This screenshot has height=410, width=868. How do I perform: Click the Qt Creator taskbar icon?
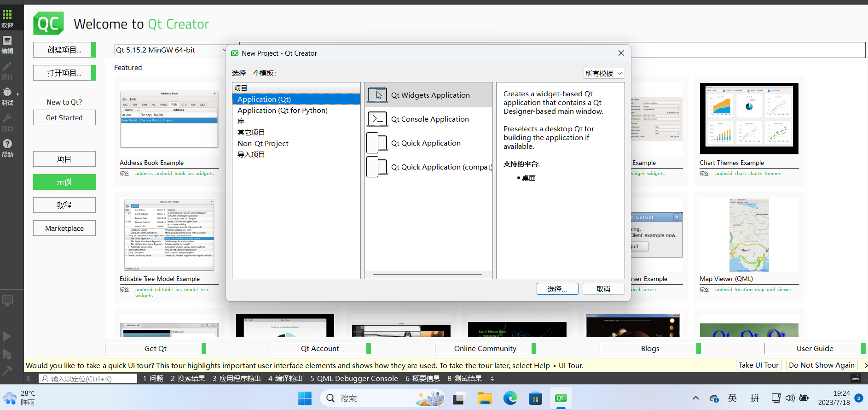pos(561,398)
